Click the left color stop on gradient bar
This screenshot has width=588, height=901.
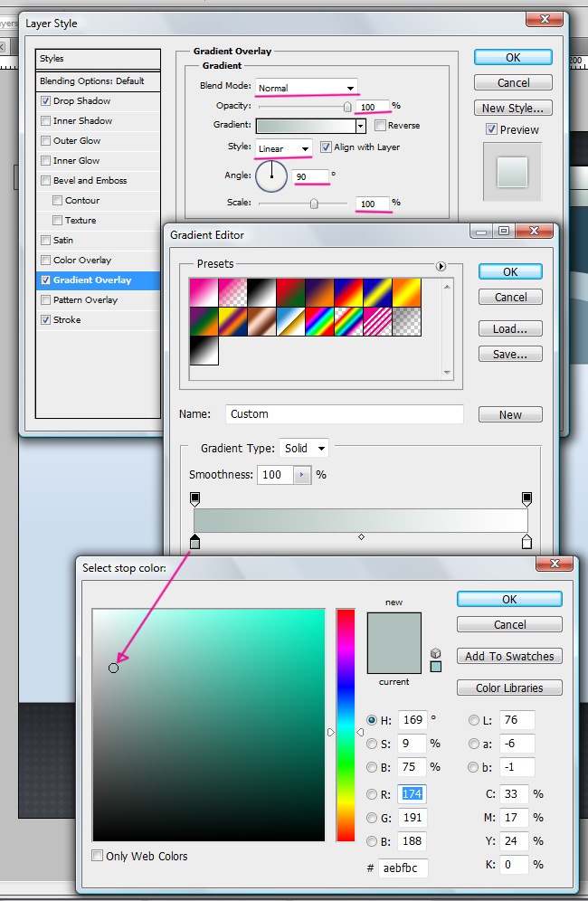point(194,542)
